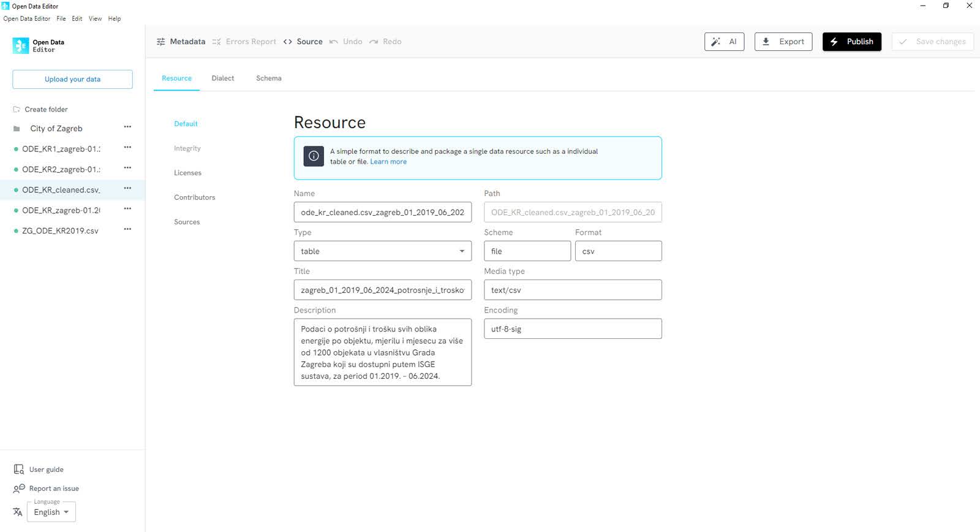Screen dimensions: 980x532
Task: Switch to the Dialect tab
Action: click(223, 78)
